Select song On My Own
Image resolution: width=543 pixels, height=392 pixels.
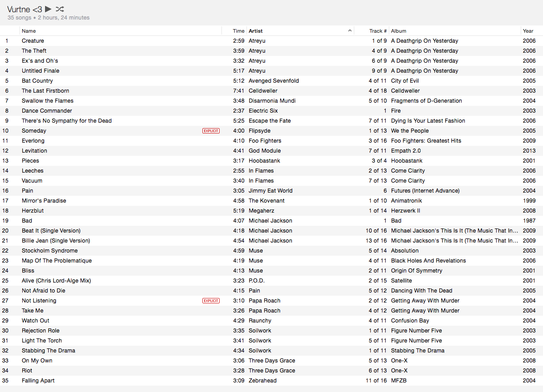[37, 361]
